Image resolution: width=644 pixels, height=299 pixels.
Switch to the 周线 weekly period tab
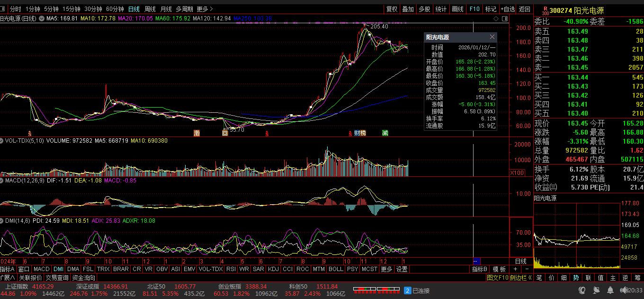(150, 9)
